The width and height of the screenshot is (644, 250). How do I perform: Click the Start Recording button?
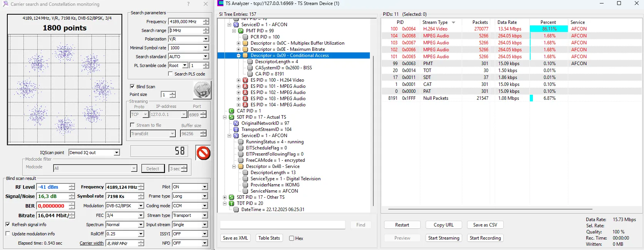point(485,238)
